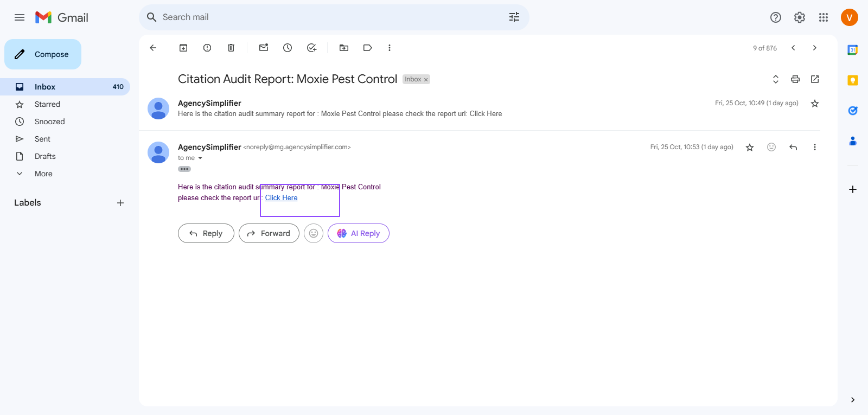The height and width of the screenshot is (415, 868).
Task: Open conversation in new window
Action: click(x=815, y=79)
